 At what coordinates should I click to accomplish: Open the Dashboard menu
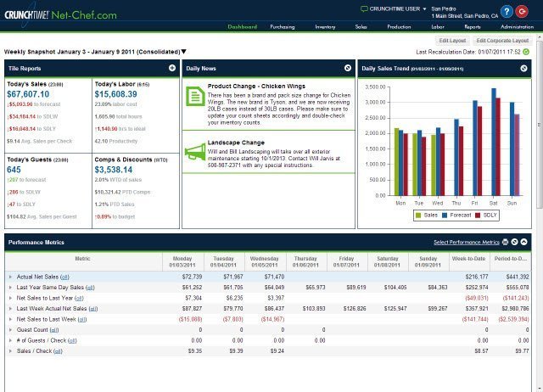pos(242,26)
